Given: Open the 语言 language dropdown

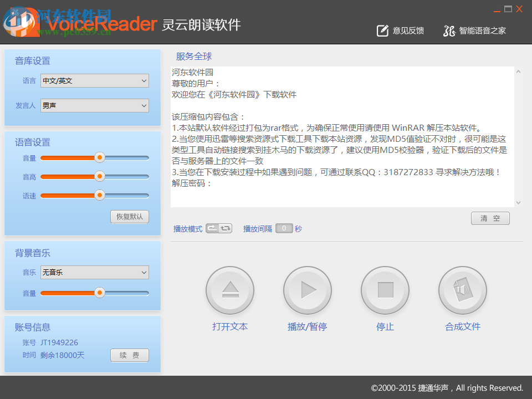Looking at the screenshot, I should point(94,80).
